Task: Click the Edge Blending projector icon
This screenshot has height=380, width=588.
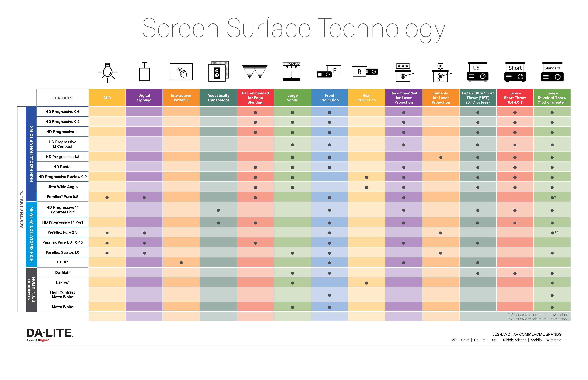Action: point(255,72)
